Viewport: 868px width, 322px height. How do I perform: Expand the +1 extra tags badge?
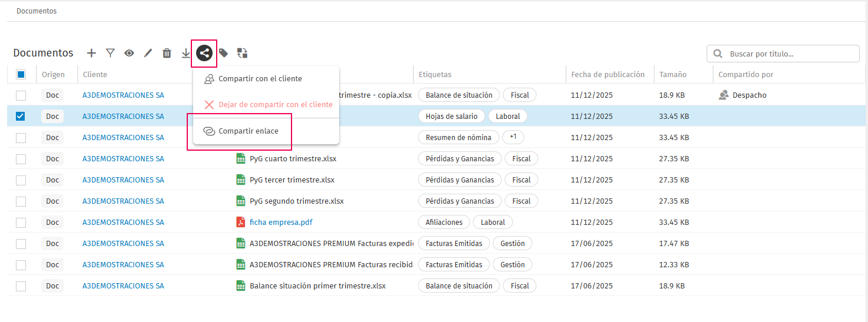tap(513, 137)
